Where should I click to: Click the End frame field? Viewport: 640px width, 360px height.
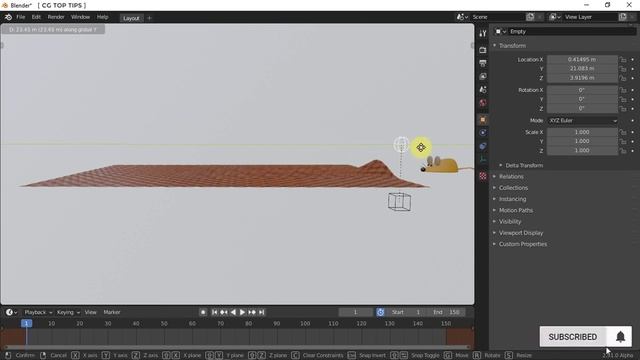(447, 312)
